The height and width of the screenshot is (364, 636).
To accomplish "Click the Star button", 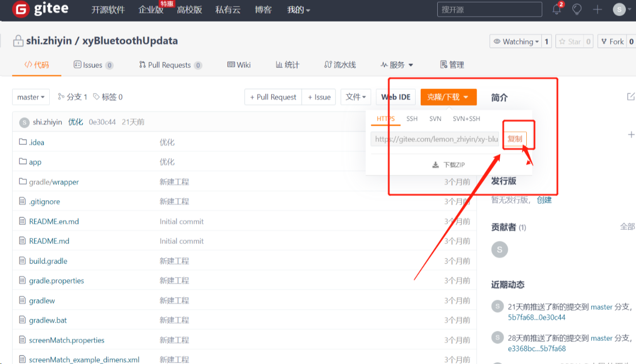I will click(570, 41).
